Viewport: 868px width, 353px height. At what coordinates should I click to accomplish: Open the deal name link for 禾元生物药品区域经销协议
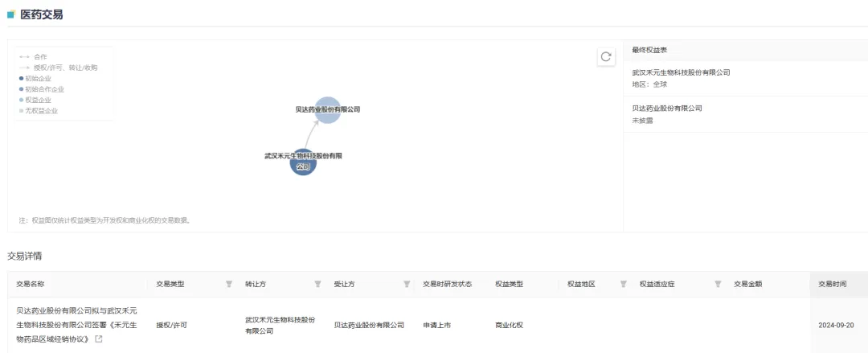pos(76,325)
